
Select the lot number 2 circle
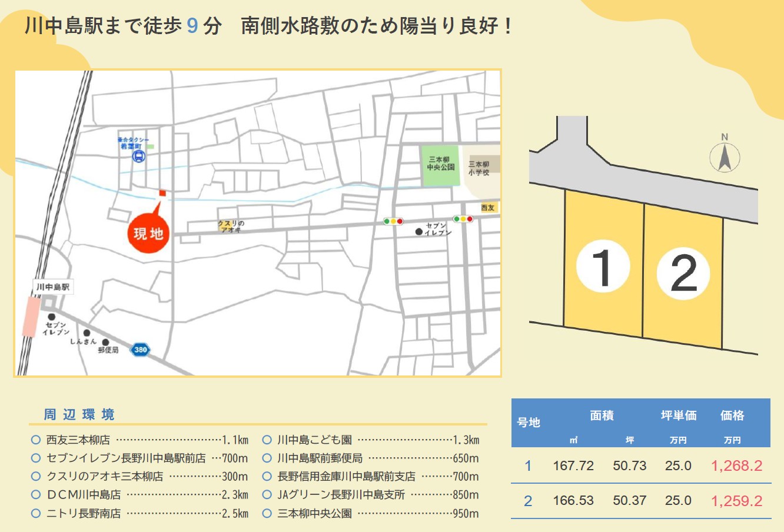click(x=683, y=273)
